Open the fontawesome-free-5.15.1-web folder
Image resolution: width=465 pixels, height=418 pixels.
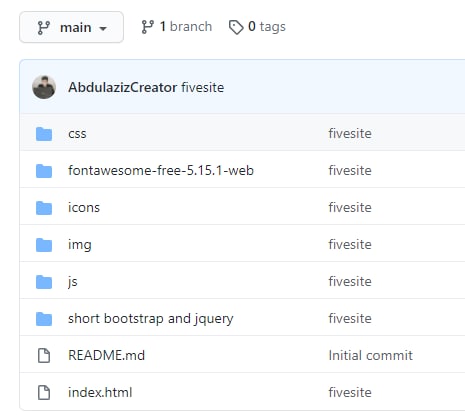click(161, 170)
